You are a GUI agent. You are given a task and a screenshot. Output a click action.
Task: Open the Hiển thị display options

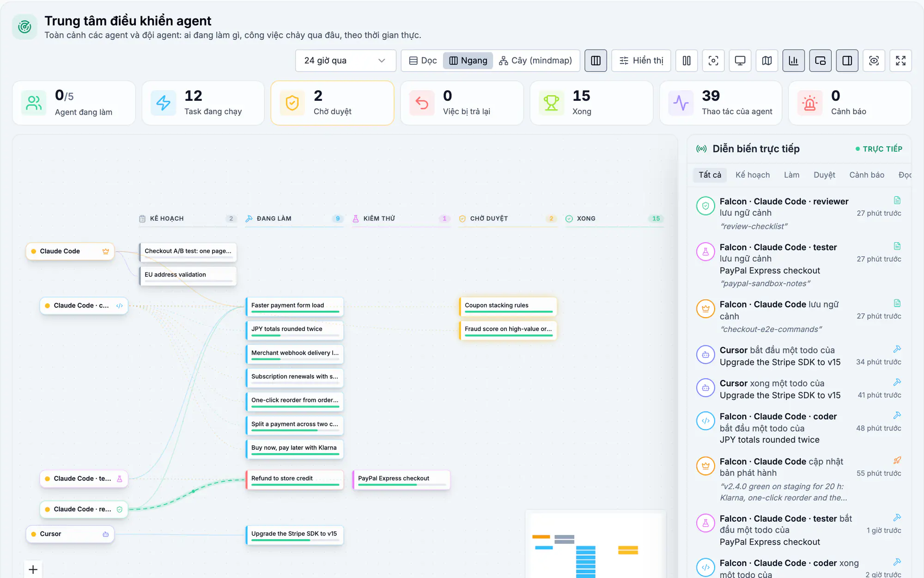pos(641,61)
